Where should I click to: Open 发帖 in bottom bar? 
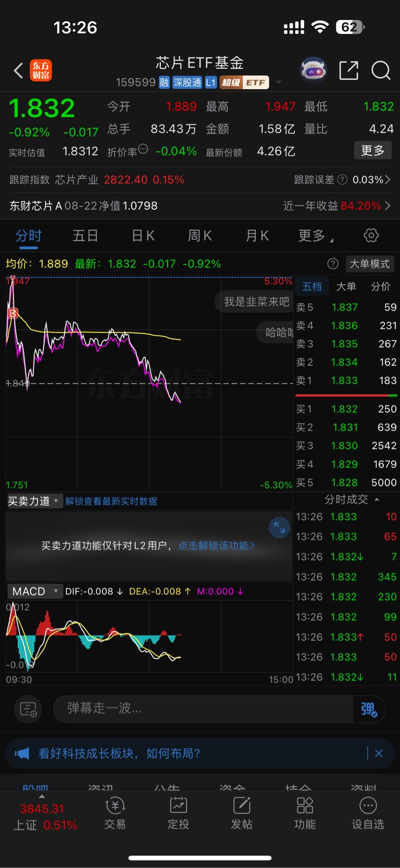(x=242, y=814)
